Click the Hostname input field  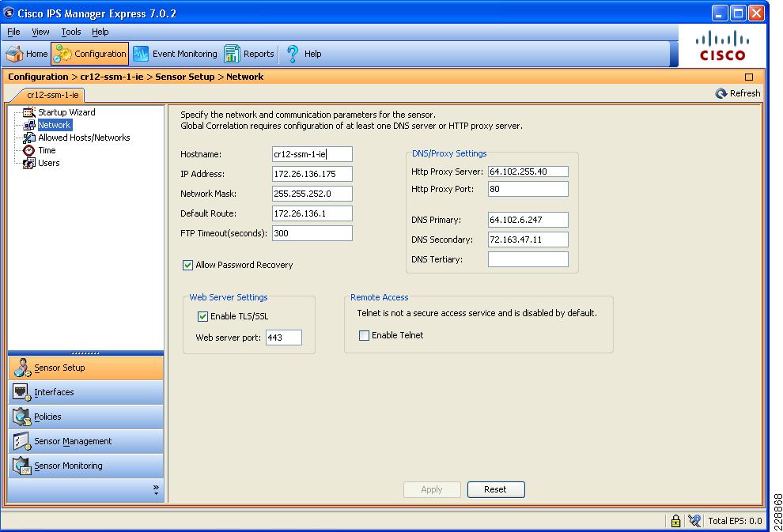click(x=312, y=154)
